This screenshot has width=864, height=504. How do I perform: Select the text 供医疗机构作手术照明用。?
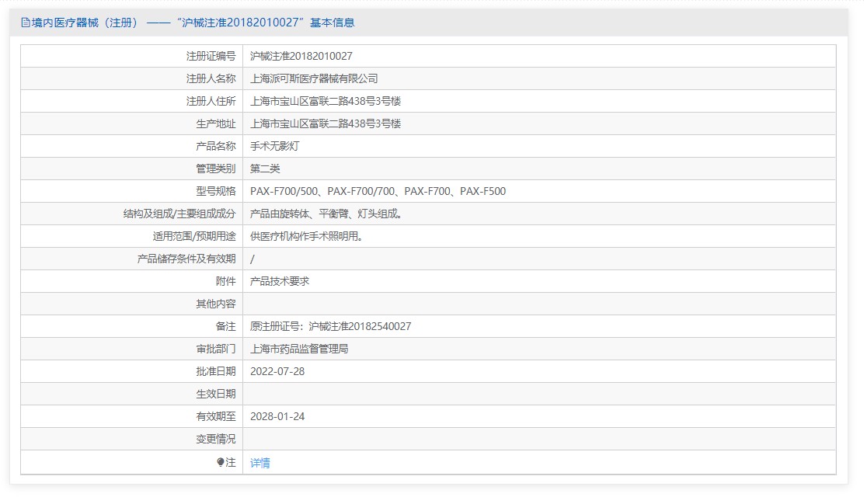click(x=306, y=237)
